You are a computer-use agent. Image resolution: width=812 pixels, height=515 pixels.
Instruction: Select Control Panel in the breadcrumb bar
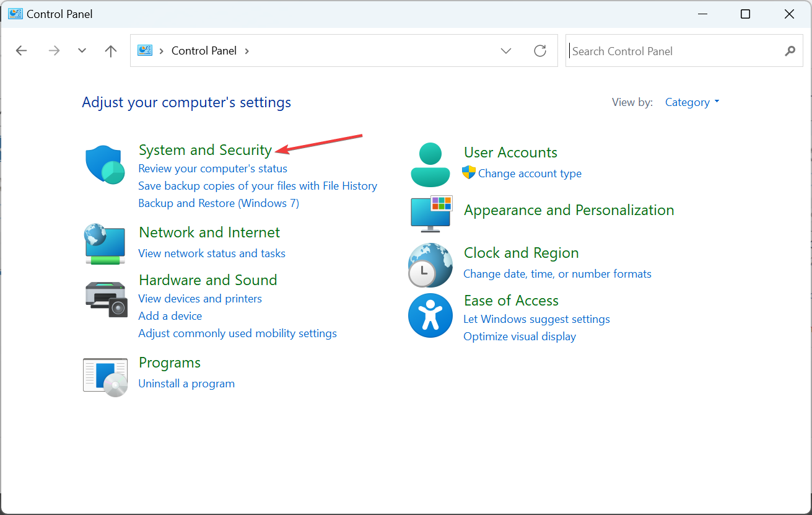(x=204, y=50)
